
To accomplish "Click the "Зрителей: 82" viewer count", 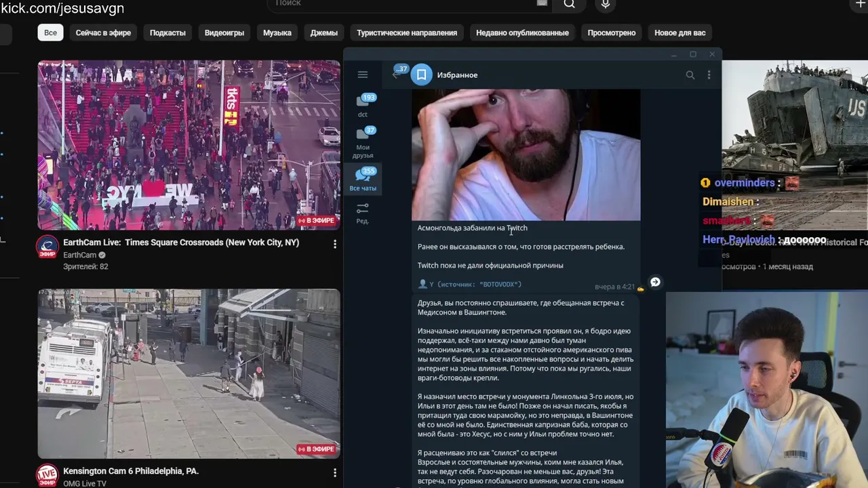I will click(x=85, y=266).
